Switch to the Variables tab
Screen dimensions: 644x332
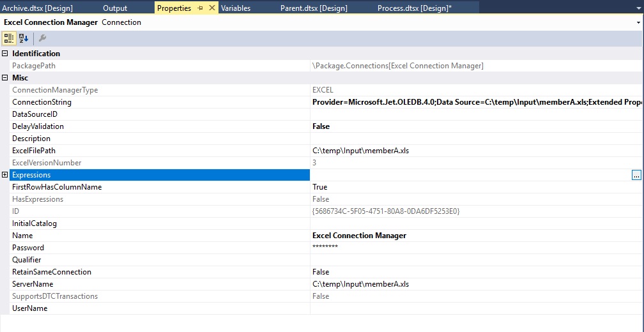(236, 8)
